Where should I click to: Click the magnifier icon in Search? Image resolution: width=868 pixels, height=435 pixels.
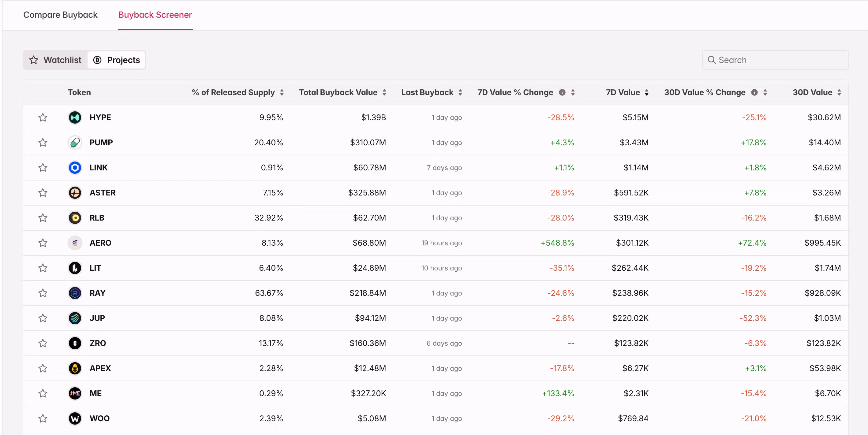[x=711, y=60]
